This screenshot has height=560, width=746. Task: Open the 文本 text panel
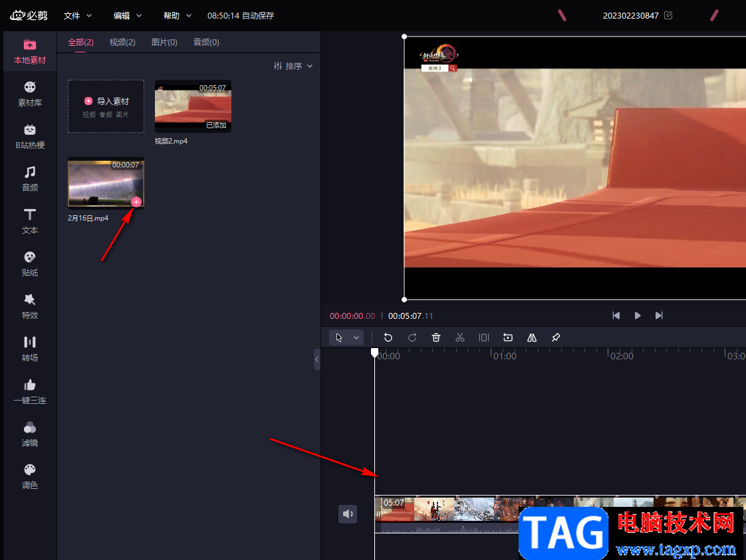[29, 221]
